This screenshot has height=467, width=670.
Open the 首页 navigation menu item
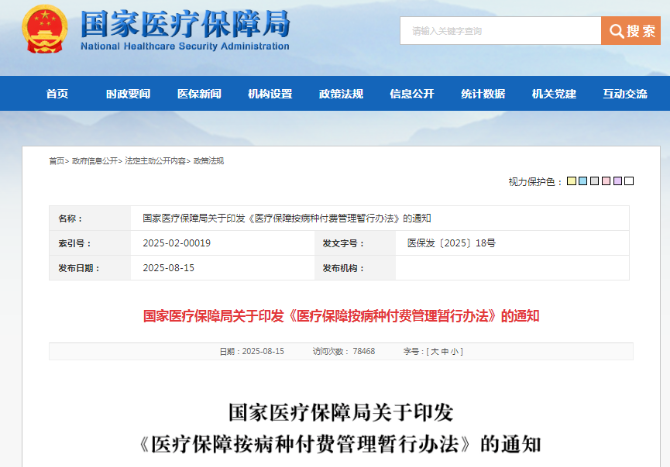point(57,94)
